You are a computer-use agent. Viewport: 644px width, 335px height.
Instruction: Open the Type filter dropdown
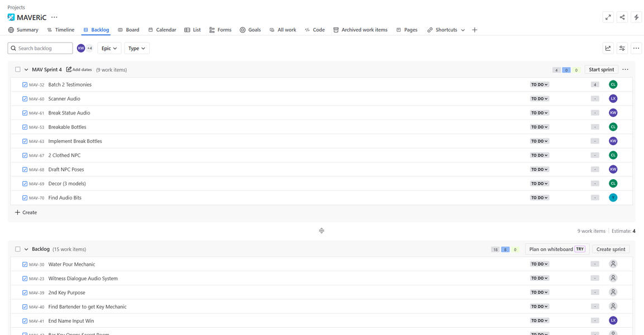tap(136, 49)
